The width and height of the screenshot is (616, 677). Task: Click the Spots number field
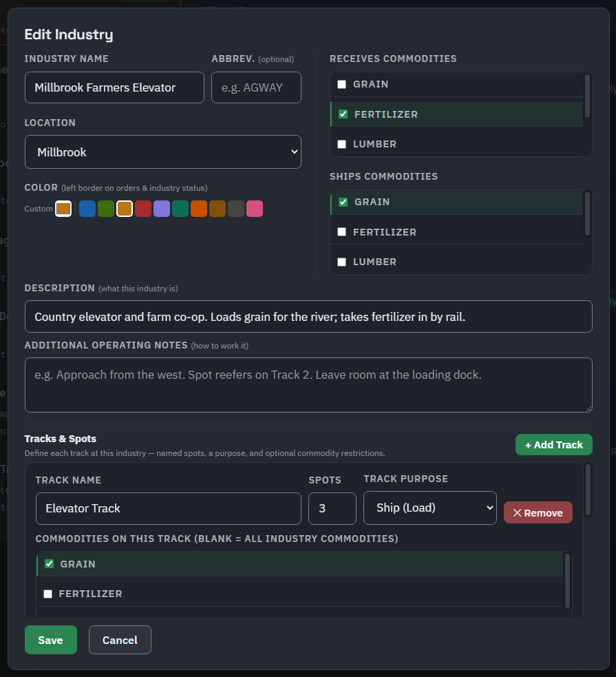pyautogui.click(x=332, y=509)
